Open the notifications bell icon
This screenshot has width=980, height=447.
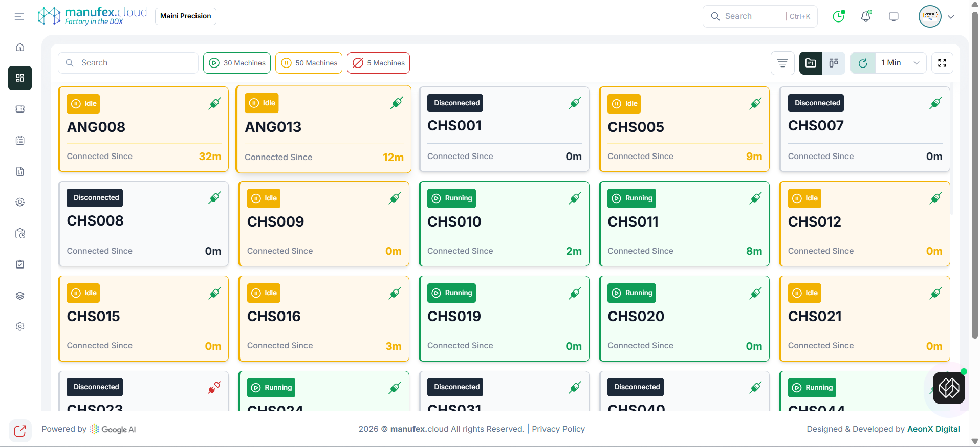(x=866, y=16)
